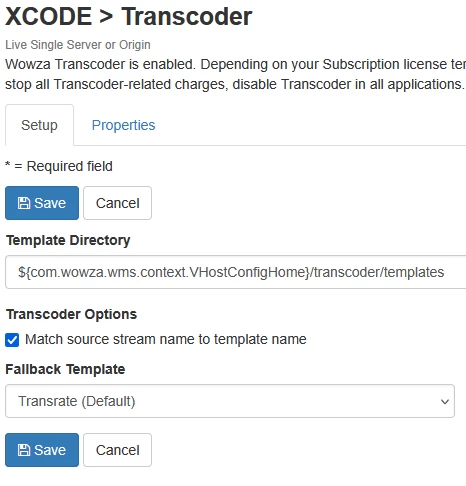The image size is (466, 486).
Task: Click floppy disk icon on Save button below Fallback Template
Action: (24, 450)
